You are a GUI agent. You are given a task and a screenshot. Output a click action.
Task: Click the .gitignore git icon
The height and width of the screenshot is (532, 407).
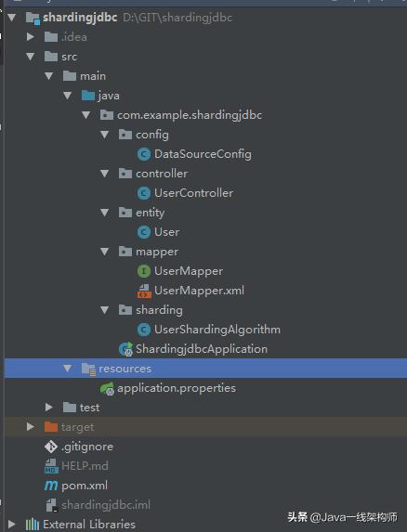(51, 447)
